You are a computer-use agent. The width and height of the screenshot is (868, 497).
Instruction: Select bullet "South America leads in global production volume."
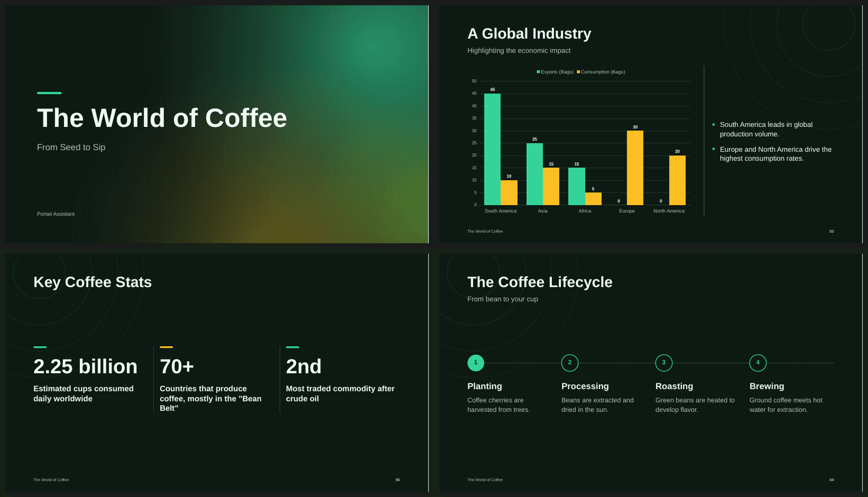pos(766,129)
